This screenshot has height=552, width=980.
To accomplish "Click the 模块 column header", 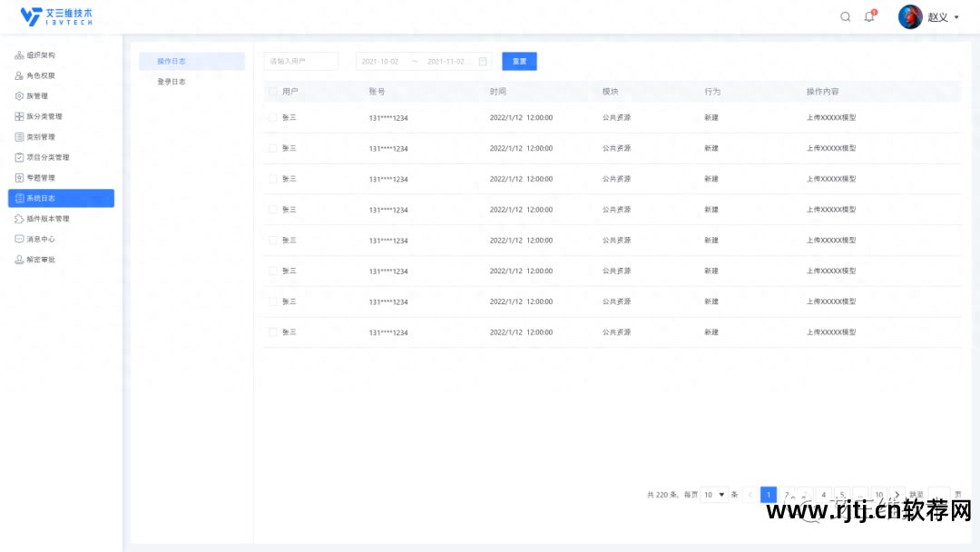I will pos(610,92).
